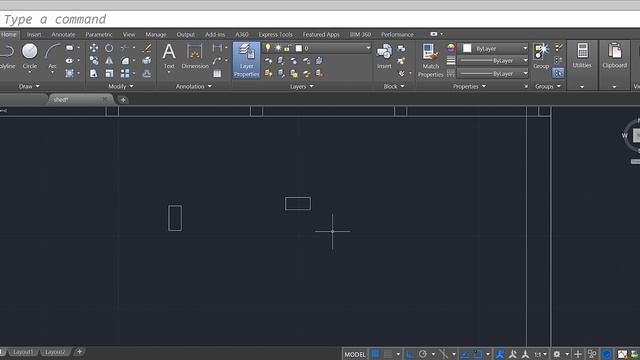The image size is (640, 360).
Task: Expand the Properties panel
Action: tap(469, 86)
